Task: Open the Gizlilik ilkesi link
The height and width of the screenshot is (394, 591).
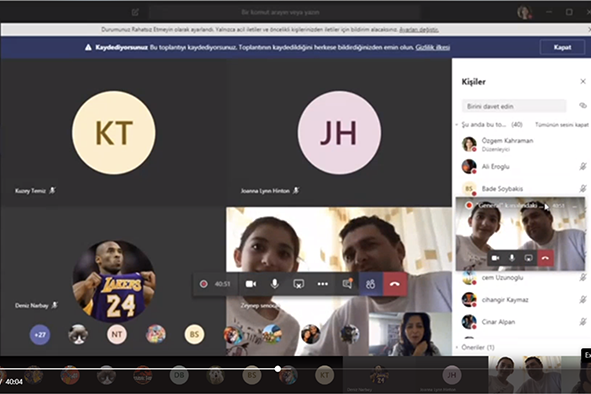Action: [433, 48]
